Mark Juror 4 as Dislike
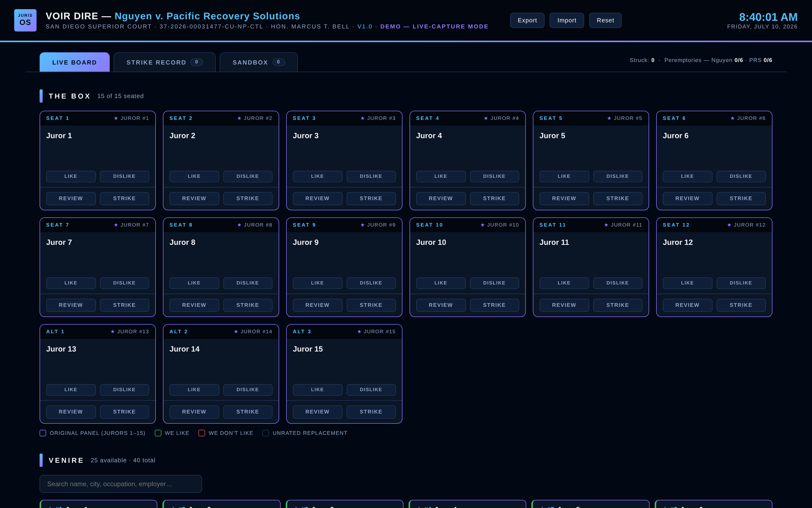The image size is (812, 508). (x=494, y=176)
